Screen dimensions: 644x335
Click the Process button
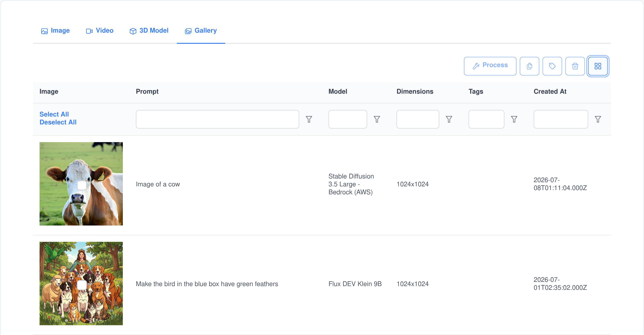tap(490, 66)
